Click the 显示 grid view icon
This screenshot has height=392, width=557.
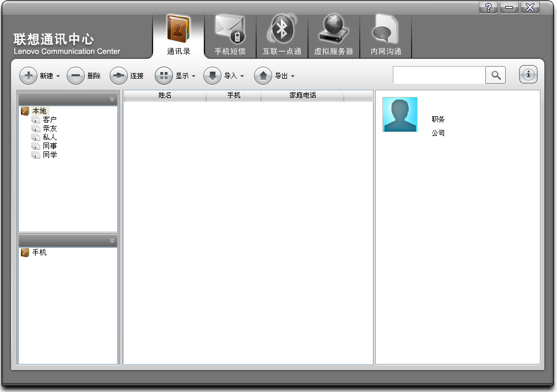[164, 75]
